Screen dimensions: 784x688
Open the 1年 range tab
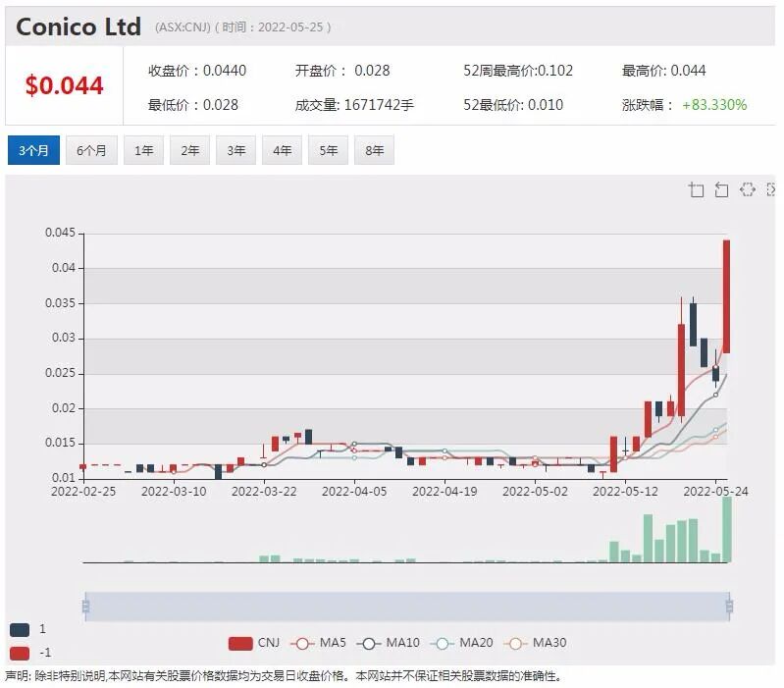pos(144,150)
